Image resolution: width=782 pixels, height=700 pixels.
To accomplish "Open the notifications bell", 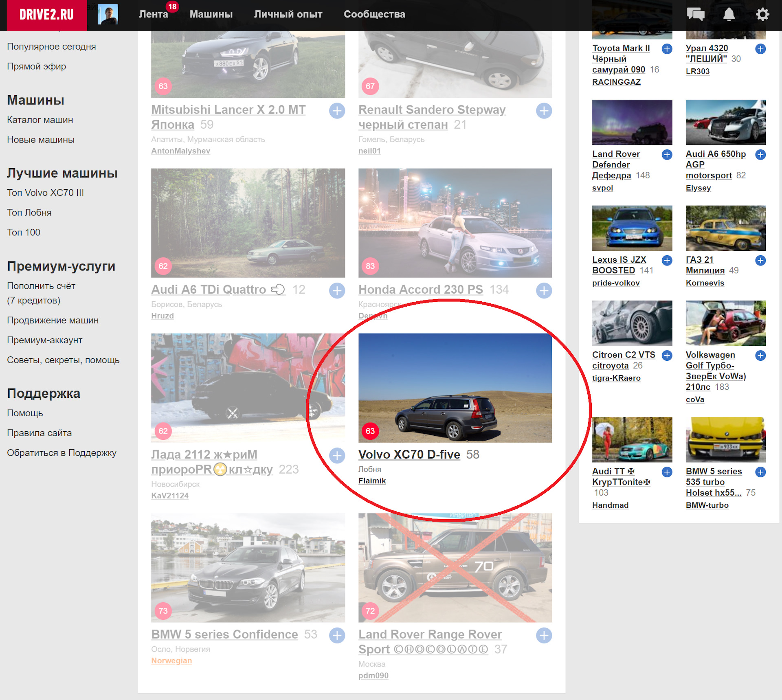I will point(729,15).
